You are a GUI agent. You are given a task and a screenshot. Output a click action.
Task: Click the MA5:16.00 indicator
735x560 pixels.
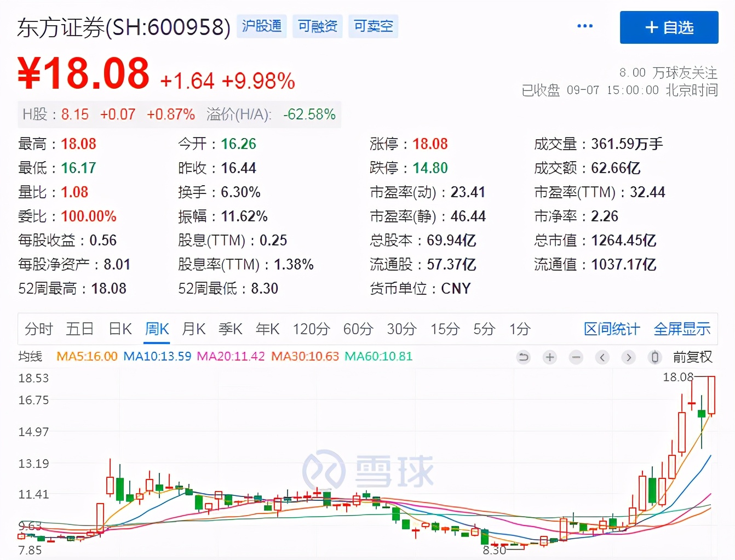87,357
